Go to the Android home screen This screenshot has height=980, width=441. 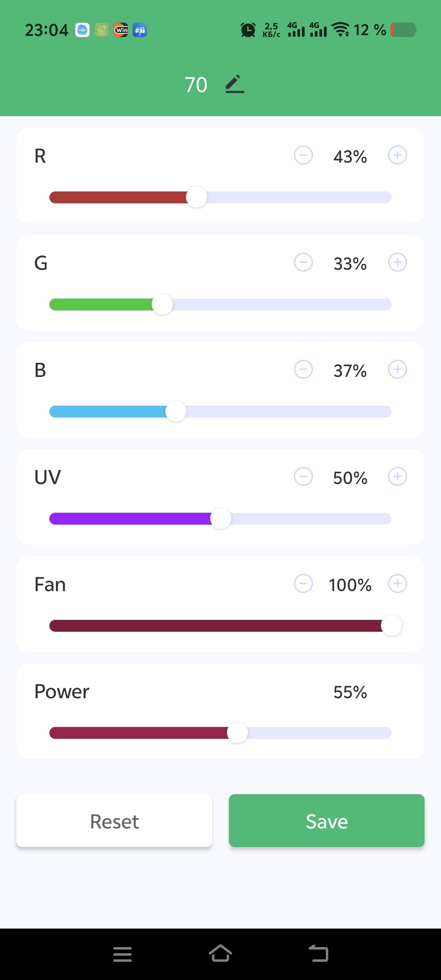(220, 953)
